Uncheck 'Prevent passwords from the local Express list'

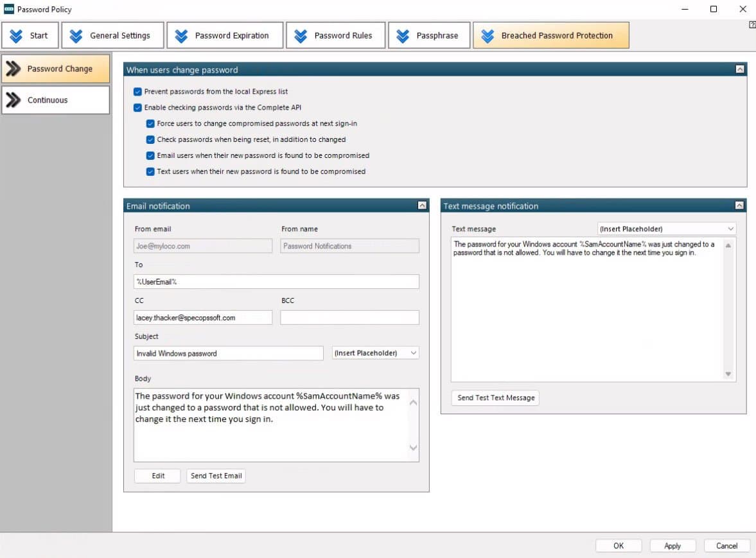137,92
